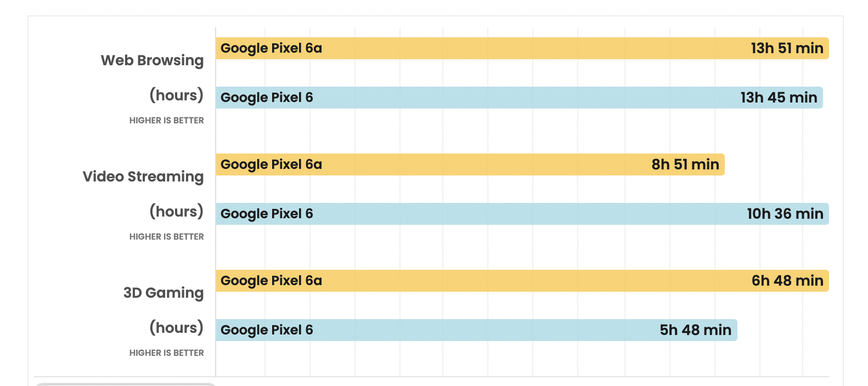Viewport: 868px width, 386px height.
Task: Select the 6h 48 min value label
Action: (787, 281)
